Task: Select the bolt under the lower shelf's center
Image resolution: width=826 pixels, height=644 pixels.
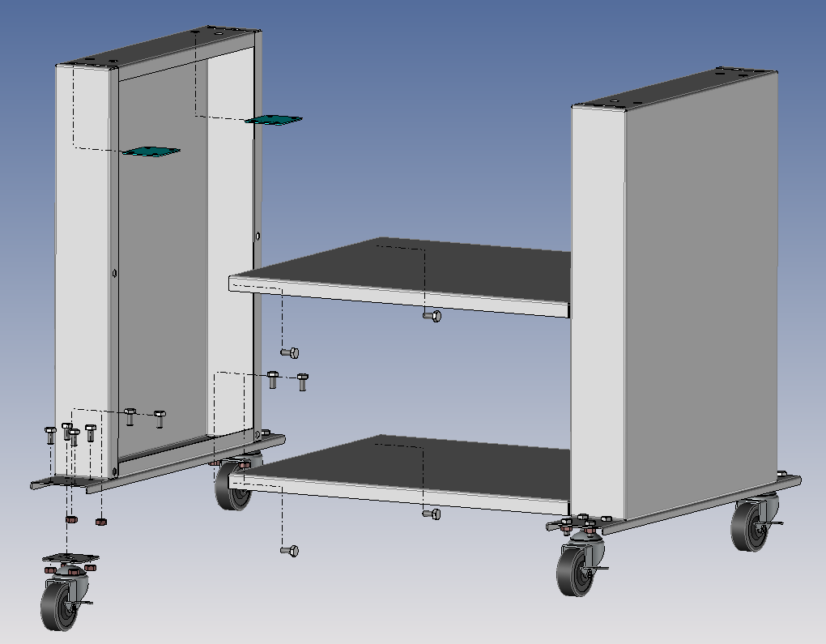Action: (432, 514)
